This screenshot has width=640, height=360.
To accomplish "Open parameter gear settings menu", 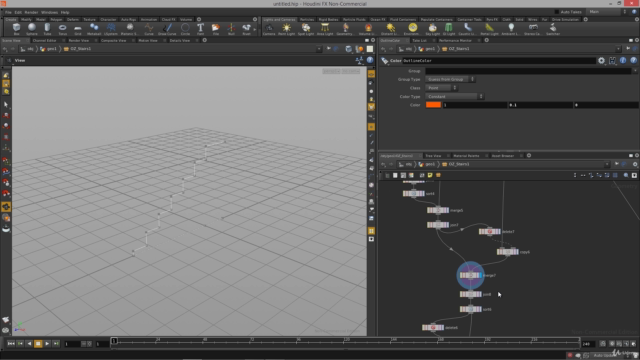I will (x=601, y=60).
